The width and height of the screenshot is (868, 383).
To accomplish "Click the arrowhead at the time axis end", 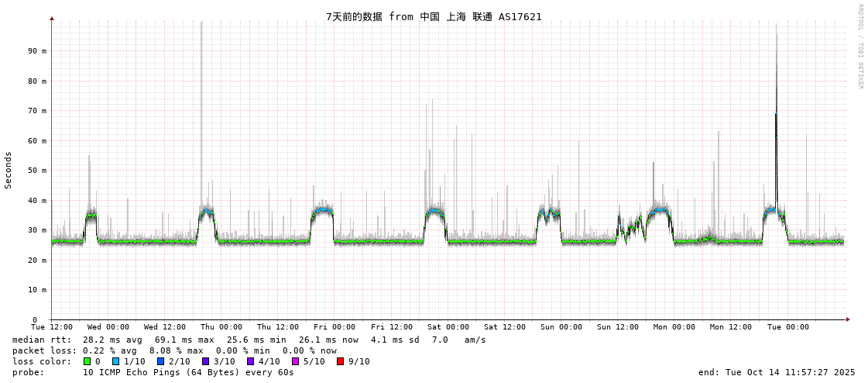I will pyautogui.click(x=848, y=319).
